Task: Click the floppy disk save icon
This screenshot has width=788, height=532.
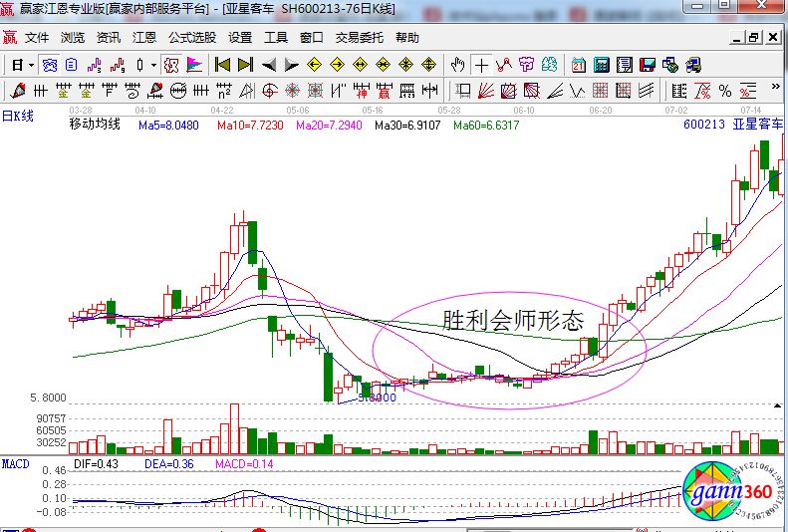Action: click(x=648, y=65)
